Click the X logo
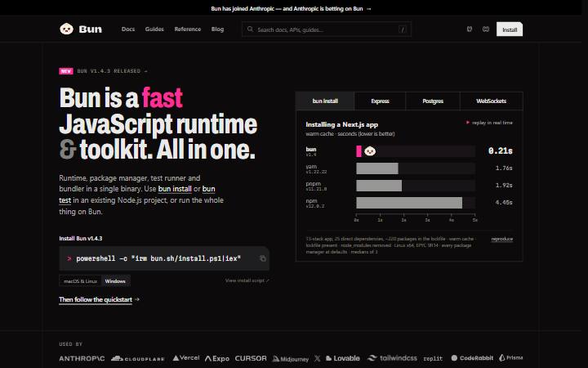The height and width of the screenshot is (368, 588). pyautogui.click(x=317, y=358)
